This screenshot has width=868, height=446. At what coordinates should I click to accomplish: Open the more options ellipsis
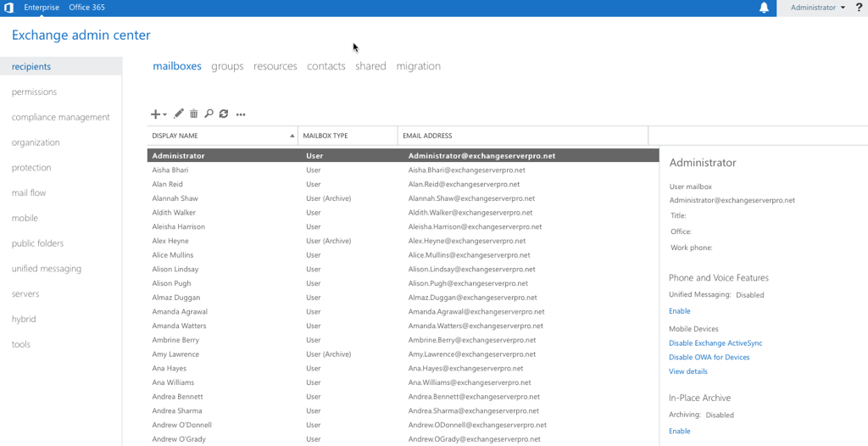[241, 114]
